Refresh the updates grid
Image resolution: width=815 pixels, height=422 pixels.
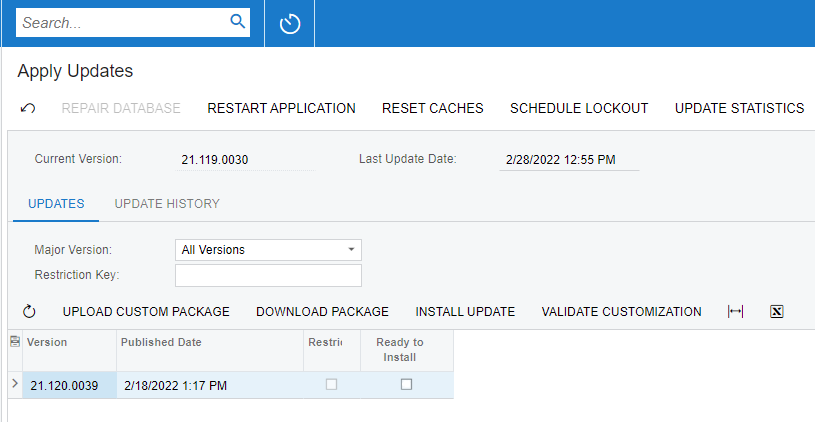click(x=29, y=311)
